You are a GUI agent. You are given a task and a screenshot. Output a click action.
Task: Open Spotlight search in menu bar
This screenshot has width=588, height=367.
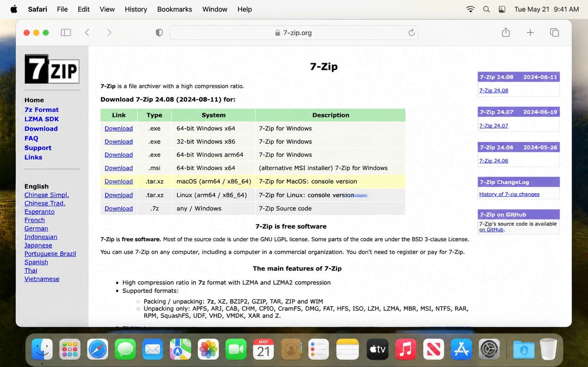[x=486, y=9]
